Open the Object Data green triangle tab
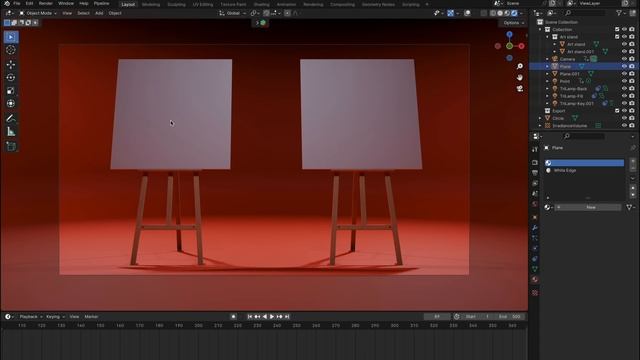The width and height of the screenshot is (640, 360). click(535, 269)
